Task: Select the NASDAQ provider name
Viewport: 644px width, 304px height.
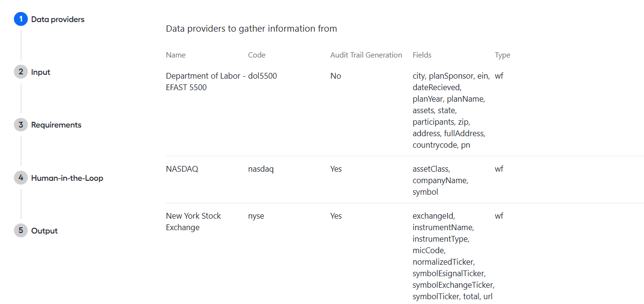Action: point(182,169)
